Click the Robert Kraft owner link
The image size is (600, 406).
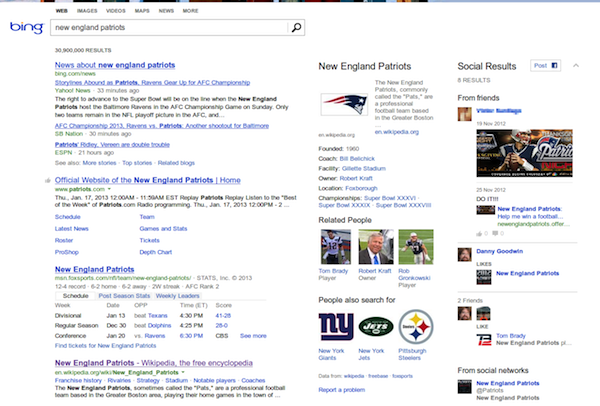[x=356, y=178]
